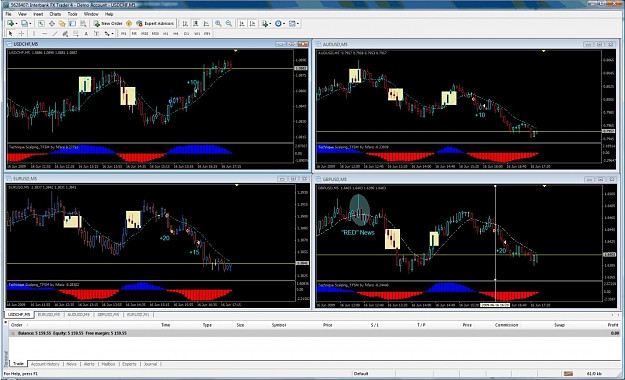
Task: Set timeframe to H1
Action: click(x=165, y=34)
